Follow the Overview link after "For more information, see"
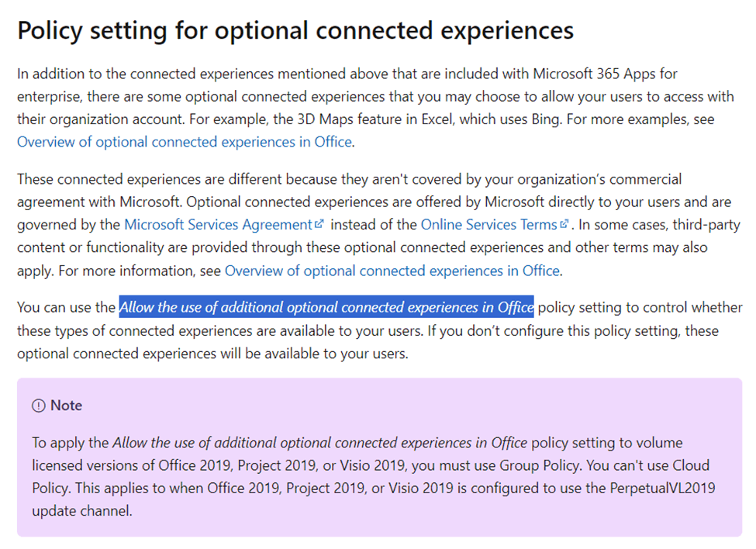This screenshot has height=549, width=756. pyautogui.click(x=392, y=271)
